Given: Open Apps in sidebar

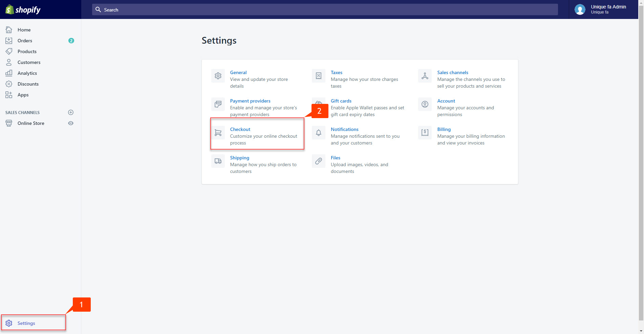Looking at the screenshot, I should click(23, 95).
